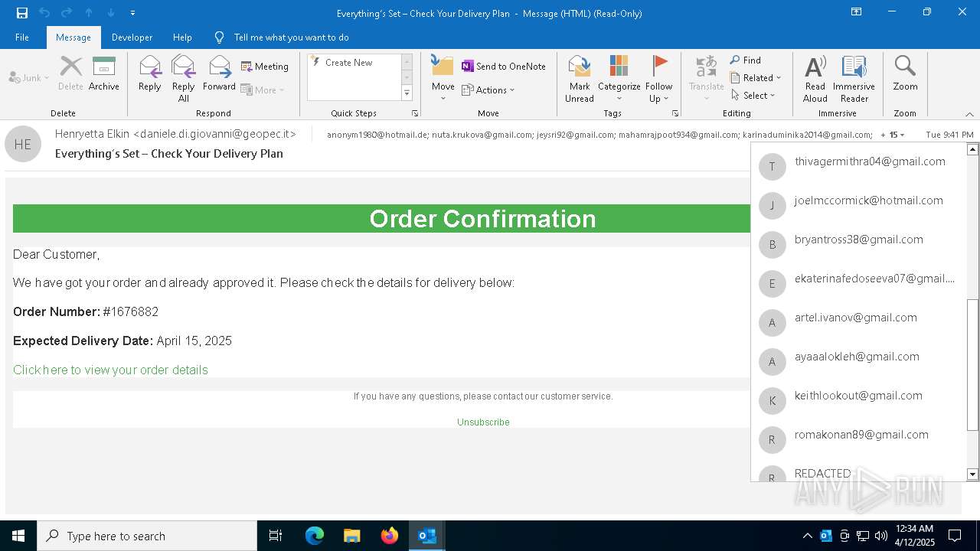
Task: Open the view your order details link
Action: (x=110, y=370)
